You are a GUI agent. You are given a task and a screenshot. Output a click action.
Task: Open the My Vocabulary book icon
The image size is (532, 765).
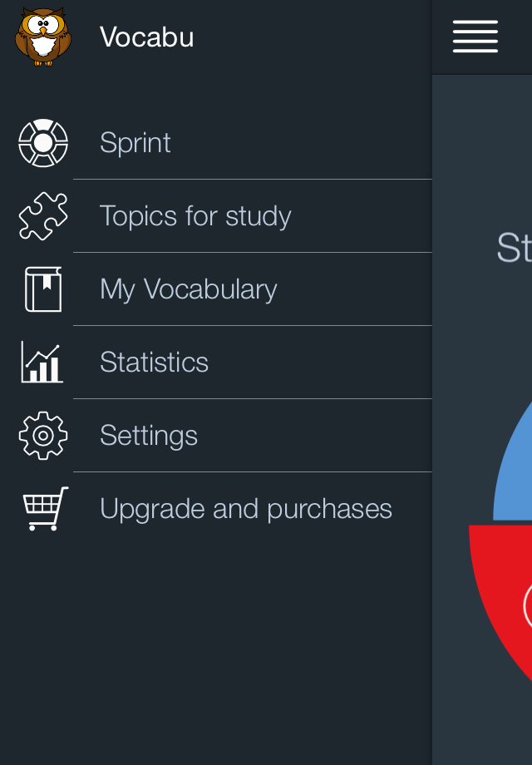coord(42,289)
